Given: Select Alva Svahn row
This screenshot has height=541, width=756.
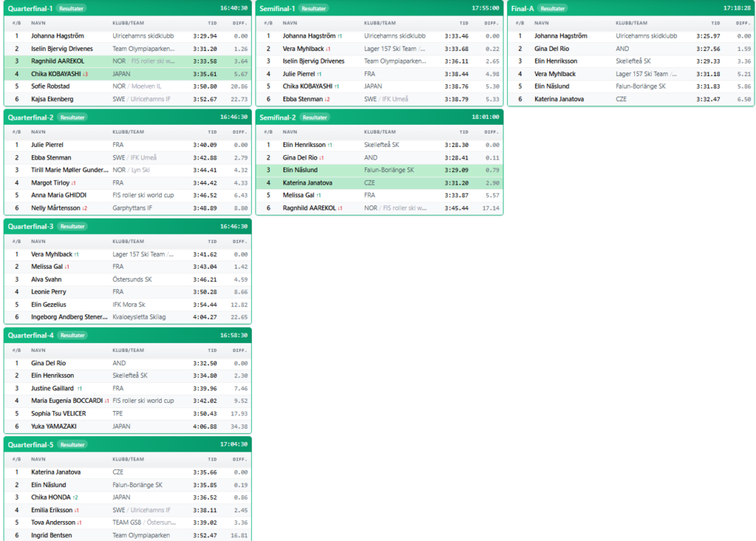Looking at the screenshot, I should [x=128, y=279].
